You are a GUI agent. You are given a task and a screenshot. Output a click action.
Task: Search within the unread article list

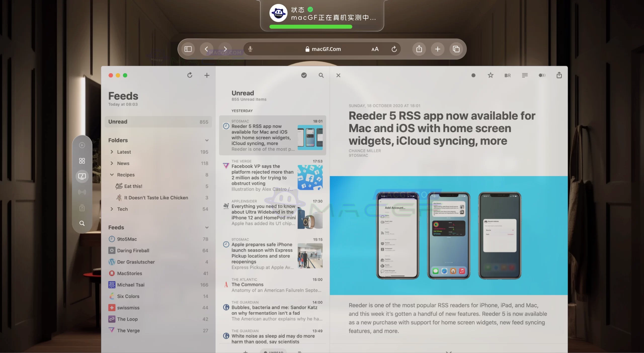(x=321, y=75)
